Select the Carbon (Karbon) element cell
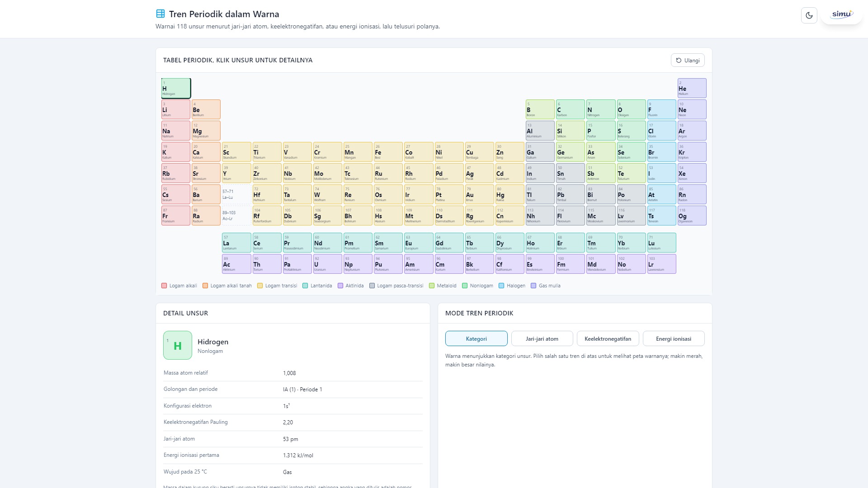The image size is (868, 488). pos(570,109)
